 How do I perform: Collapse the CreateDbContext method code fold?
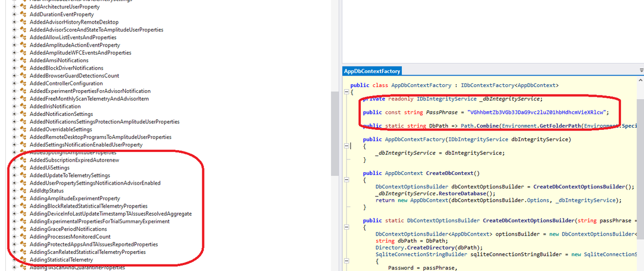point(346,180)
